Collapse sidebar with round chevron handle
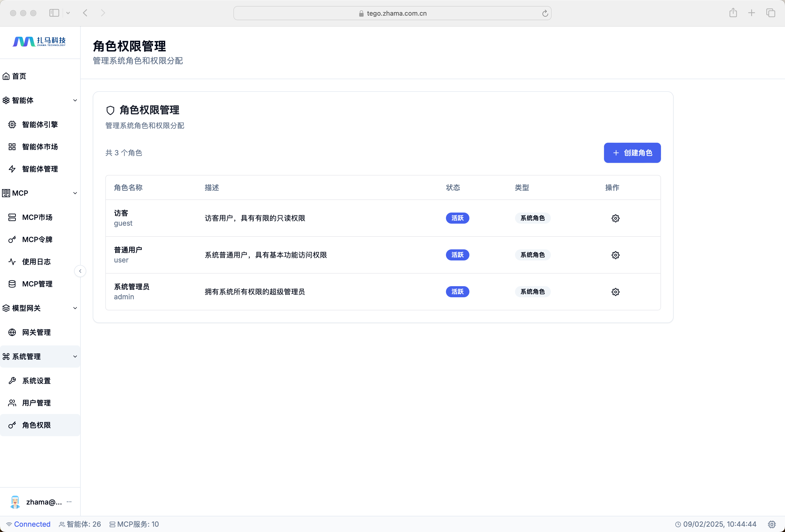The image size is (785, 532). click(80, 271)
